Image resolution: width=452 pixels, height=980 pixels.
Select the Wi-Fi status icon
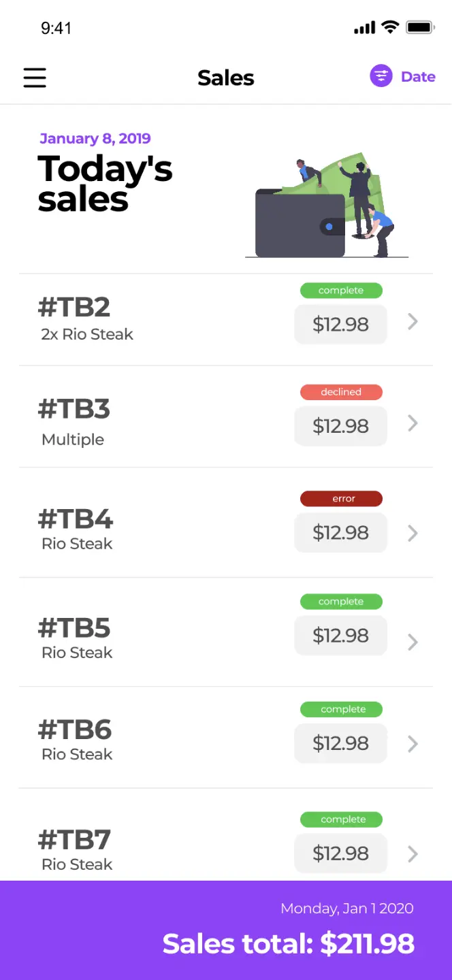(x=389, y=27)
